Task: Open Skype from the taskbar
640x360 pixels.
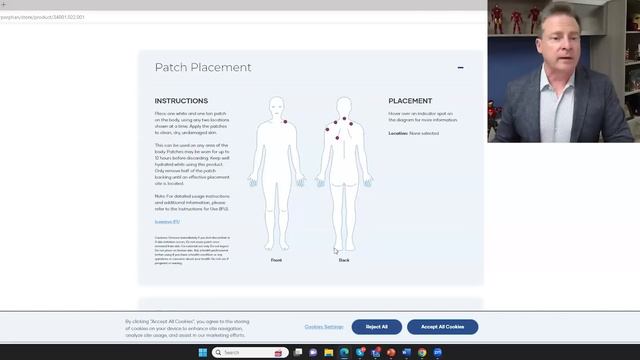Action: click(360, 352)
